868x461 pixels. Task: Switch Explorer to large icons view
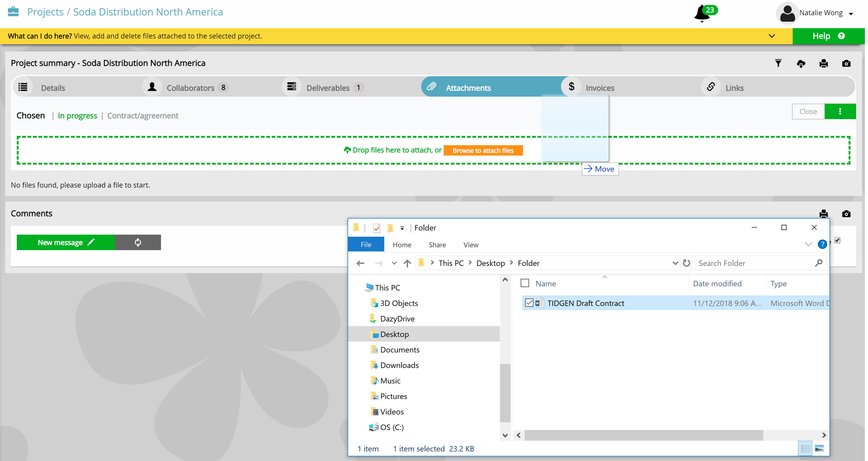point(819,449)
